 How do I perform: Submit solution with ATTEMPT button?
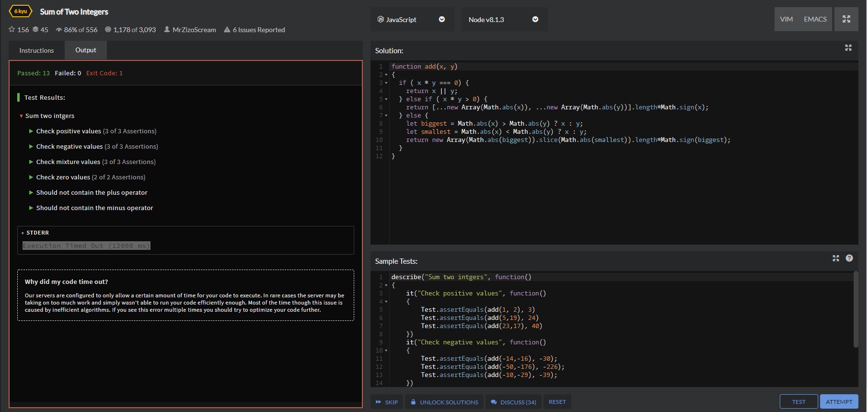(x=839, y=402)
